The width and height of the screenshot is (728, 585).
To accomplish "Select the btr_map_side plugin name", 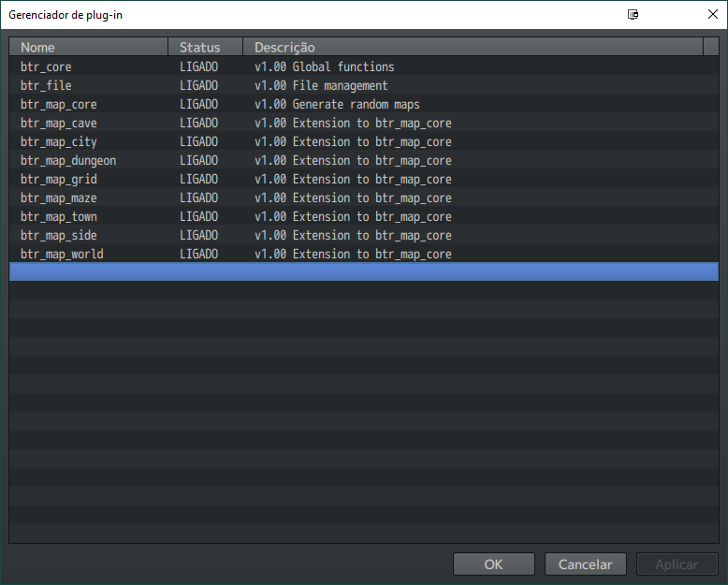I will coord(59,235).
